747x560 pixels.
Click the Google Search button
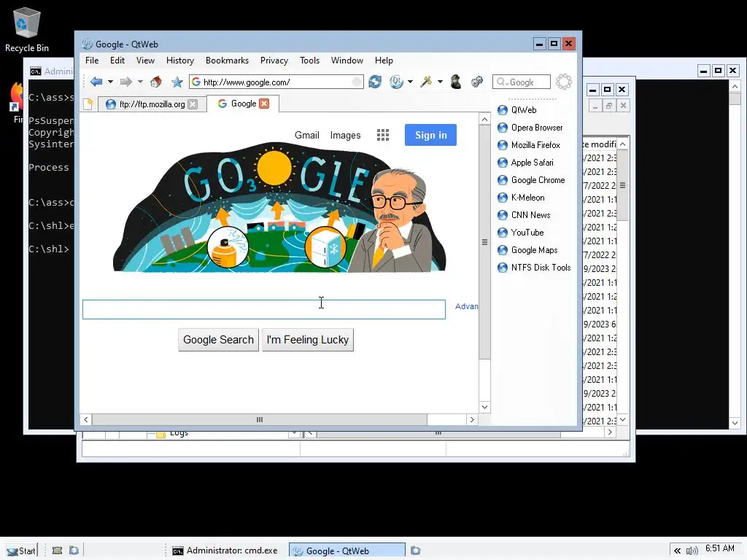[218, 340]
